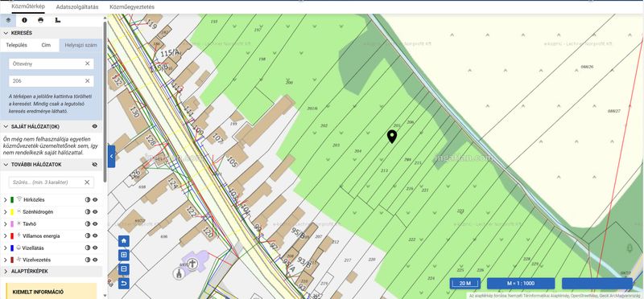Hide the Villamos energia layer
The width and height of the screenshot is (644, 299).
pos(95,236)
